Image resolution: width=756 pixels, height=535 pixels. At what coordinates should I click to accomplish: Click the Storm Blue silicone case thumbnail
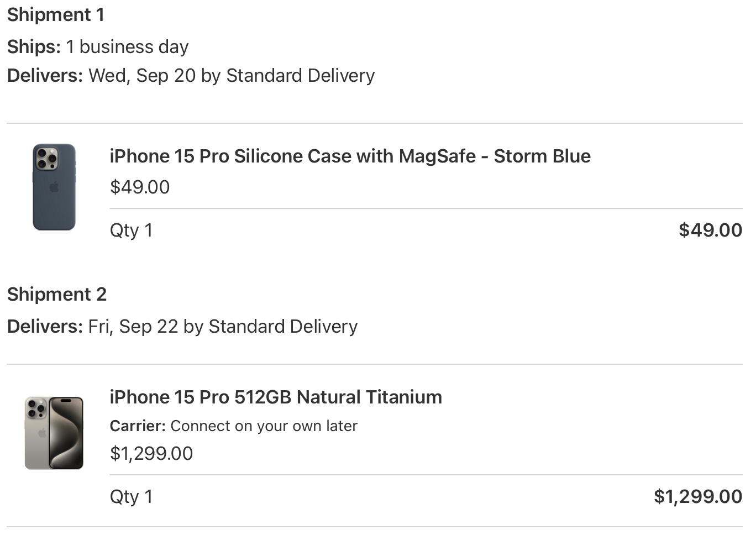[54, 187]
